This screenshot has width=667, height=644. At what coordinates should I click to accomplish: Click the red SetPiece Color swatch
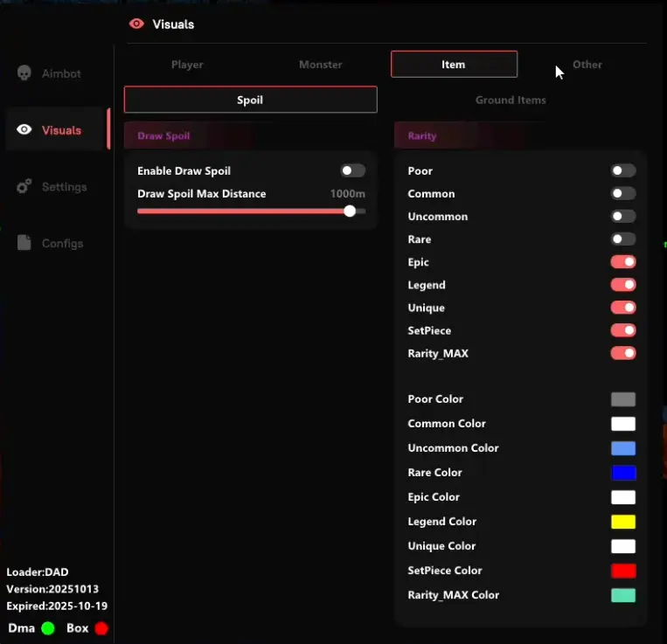(622, 571)
